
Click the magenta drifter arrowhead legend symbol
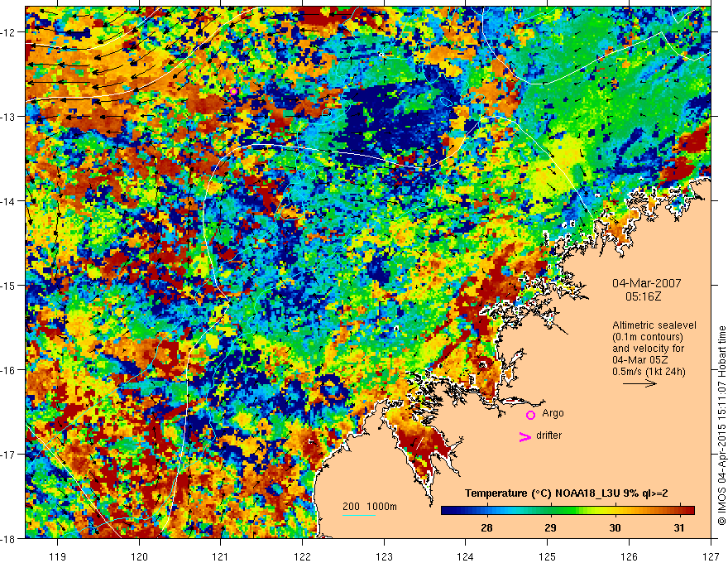(x=525, y=436)
